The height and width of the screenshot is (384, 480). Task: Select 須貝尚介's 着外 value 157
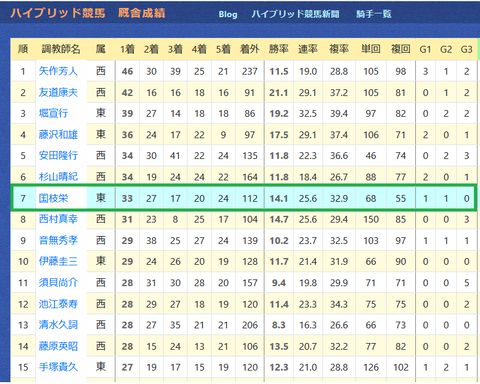point(250,283)
